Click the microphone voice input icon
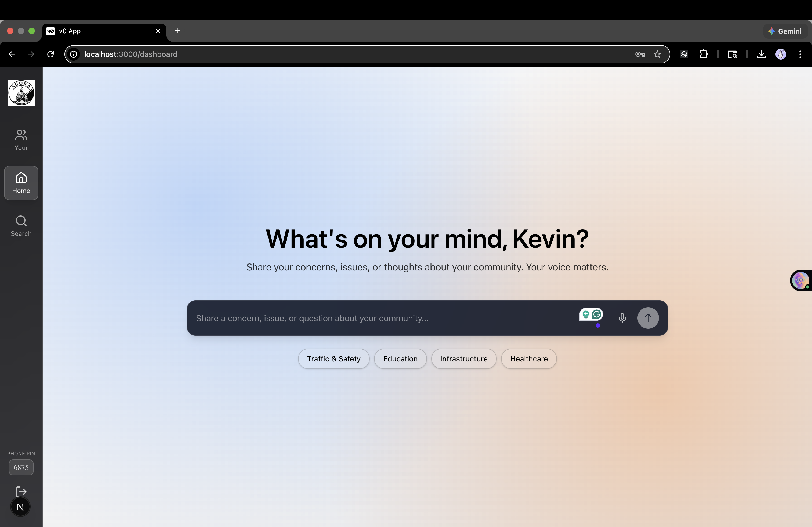 point(622,318)
